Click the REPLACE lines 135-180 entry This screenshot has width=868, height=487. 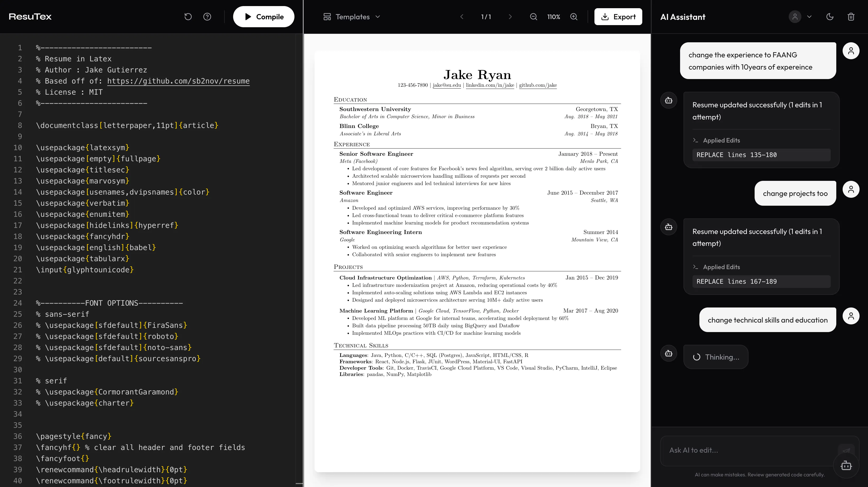pos(761,155)
